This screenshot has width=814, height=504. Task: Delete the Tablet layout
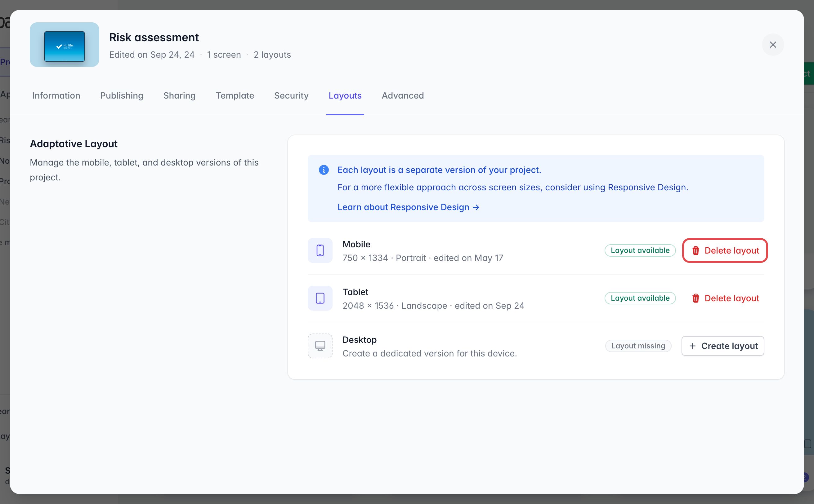click(x=725, y=298)
